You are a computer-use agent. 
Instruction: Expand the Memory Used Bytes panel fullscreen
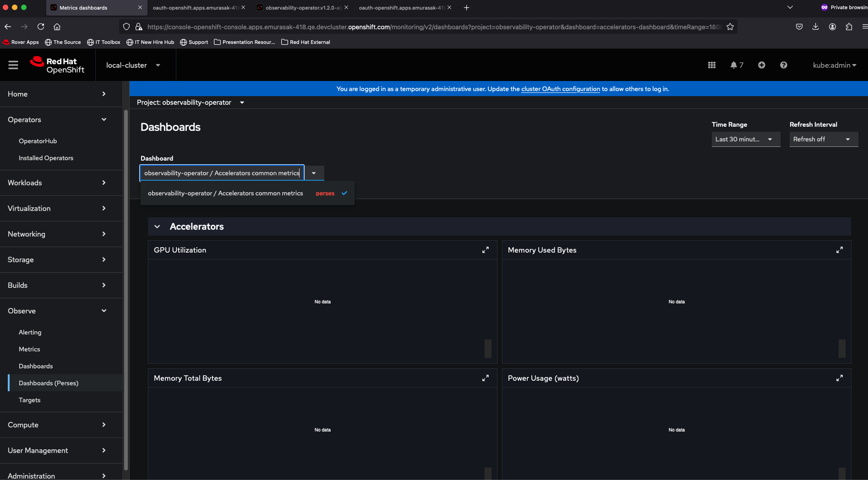click(x=839, y=250)
